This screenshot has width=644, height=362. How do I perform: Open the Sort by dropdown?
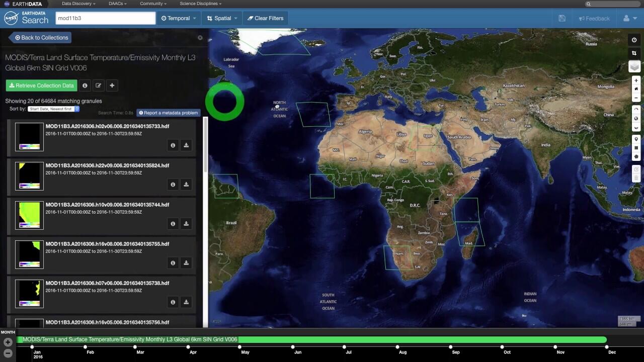coord(53,109)
